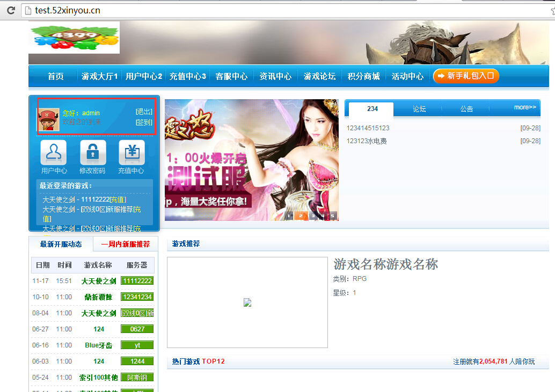555x392 pixels.
Task: Click server button 1244
Action: (137, 361)
